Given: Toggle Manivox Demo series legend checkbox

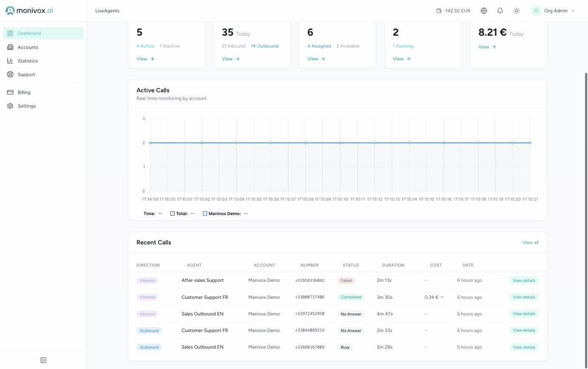Looking at the screenshot, I should point(205,213).
